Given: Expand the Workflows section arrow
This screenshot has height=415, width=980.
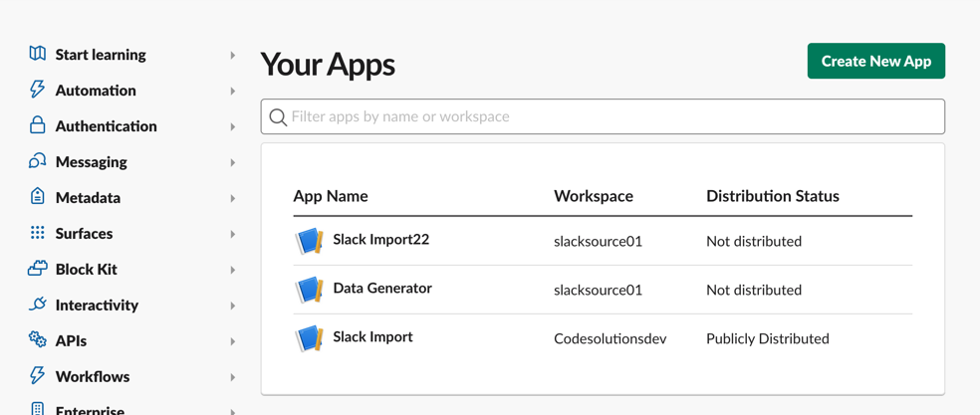Looking at the screenshot, I should coord(233,378).
